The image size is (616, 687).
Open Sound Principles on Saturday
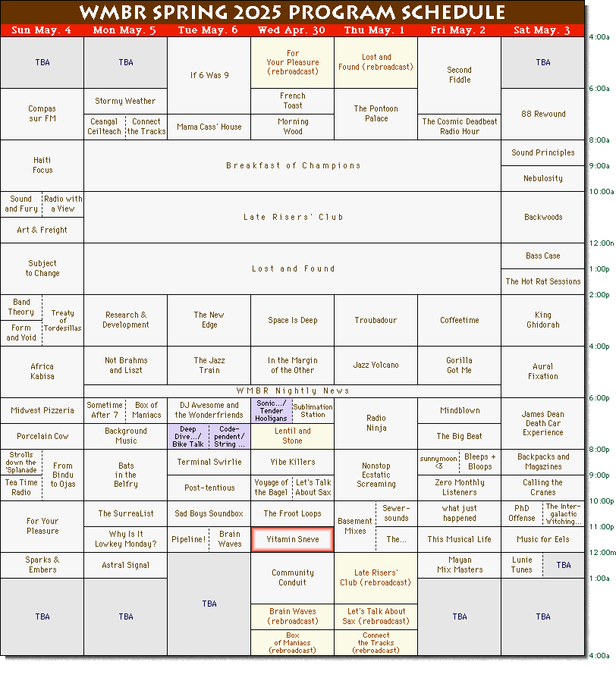point(542,153)
